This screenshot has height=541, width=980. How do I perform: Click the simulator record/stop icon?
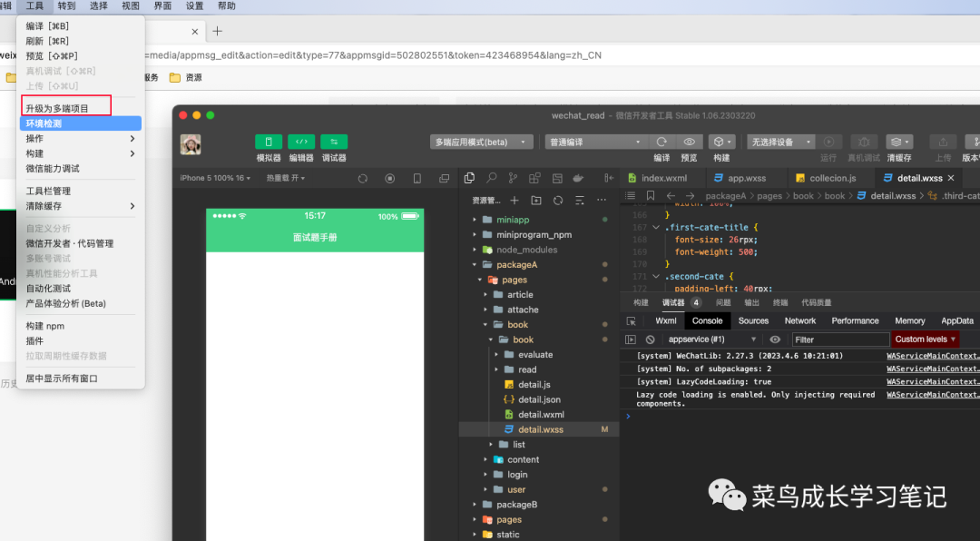390,179
